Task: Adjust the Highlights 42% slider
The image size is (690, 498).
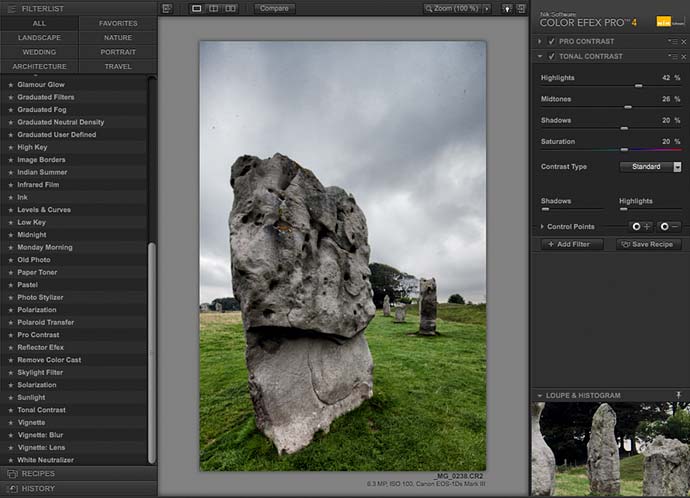Action: [639, 86]
